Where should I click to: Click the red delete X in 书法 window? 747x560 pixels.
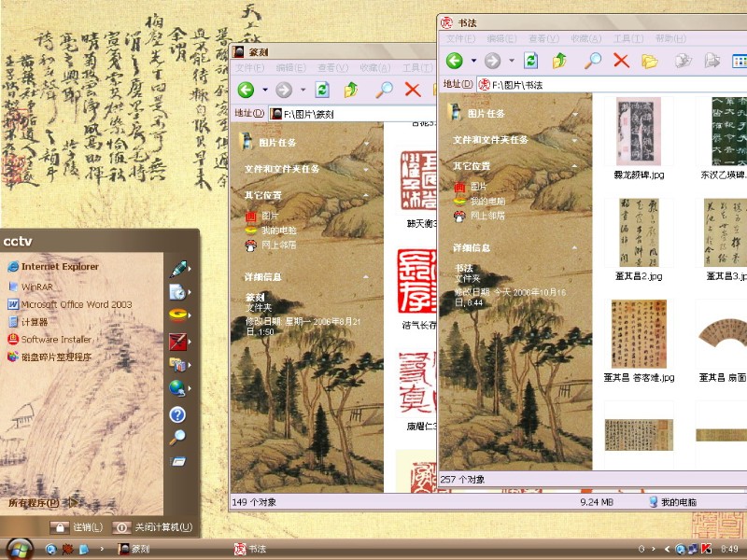(x=621, y=61)
